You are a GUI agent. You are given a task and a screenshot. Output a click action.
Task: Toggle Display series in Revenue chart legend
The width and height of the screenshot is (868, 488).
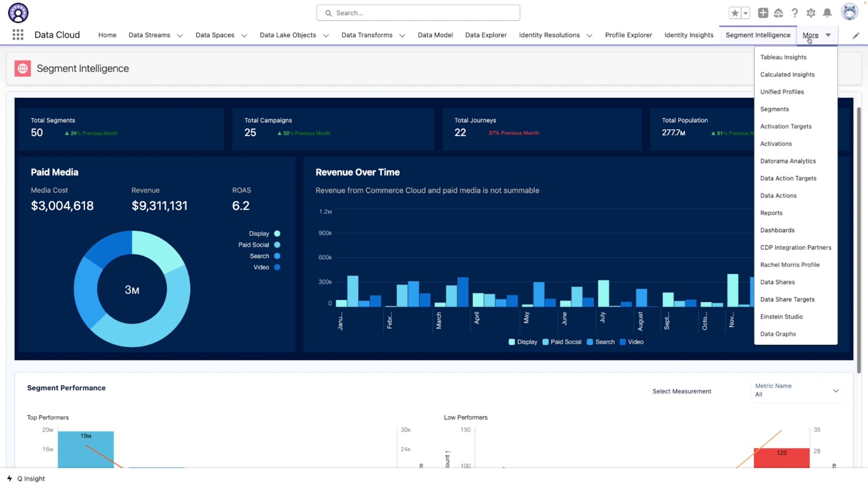[522, 342]
